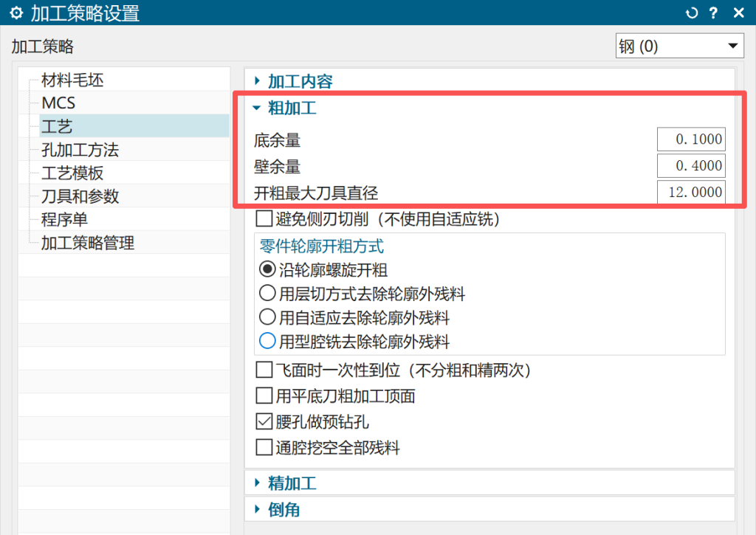Screen dimensions: 756x535
Task: Select 用层切方式去除轮廓外残料 radio button
Action: (x=267, y=294)
